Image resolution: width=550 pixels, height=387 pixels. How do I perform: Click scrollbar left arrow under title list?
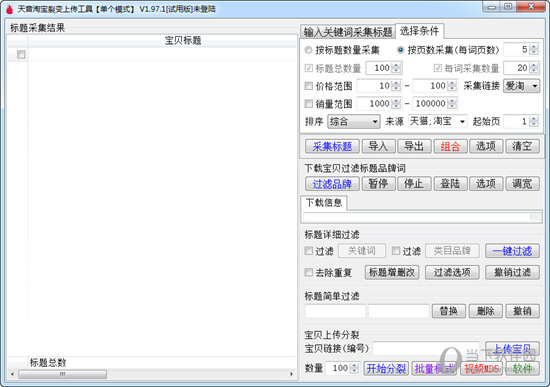13,374
